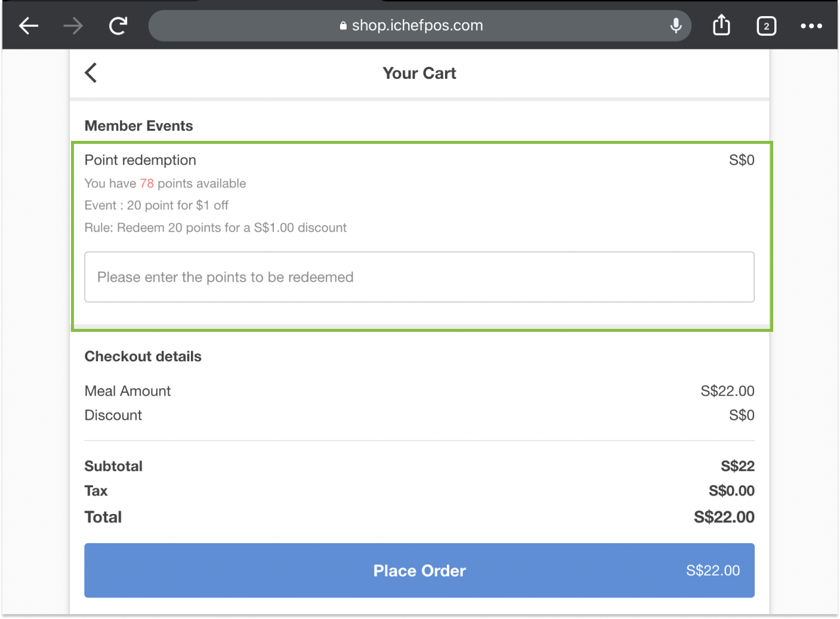The image size is (840, 619).
Task: Tap the red 78 points number
Action: pyautogui.click(x=147, y=183)
